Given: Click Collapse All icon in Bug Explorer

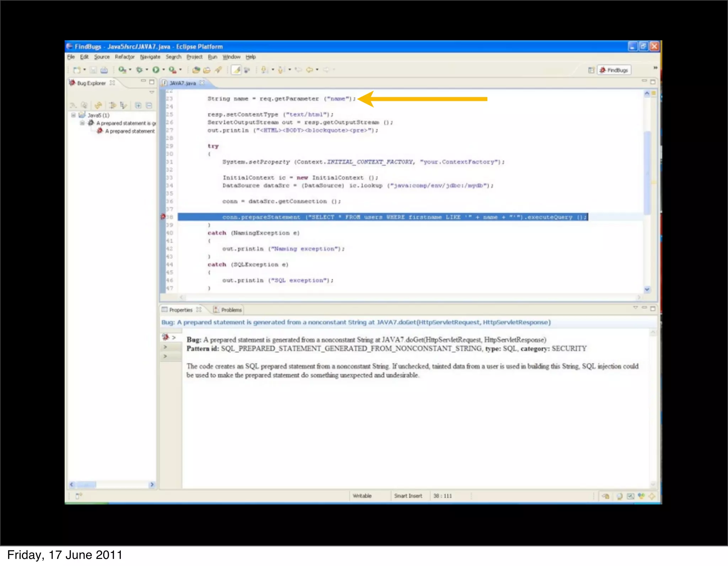Looking at the screenshot, I should (x=149, y=106).
